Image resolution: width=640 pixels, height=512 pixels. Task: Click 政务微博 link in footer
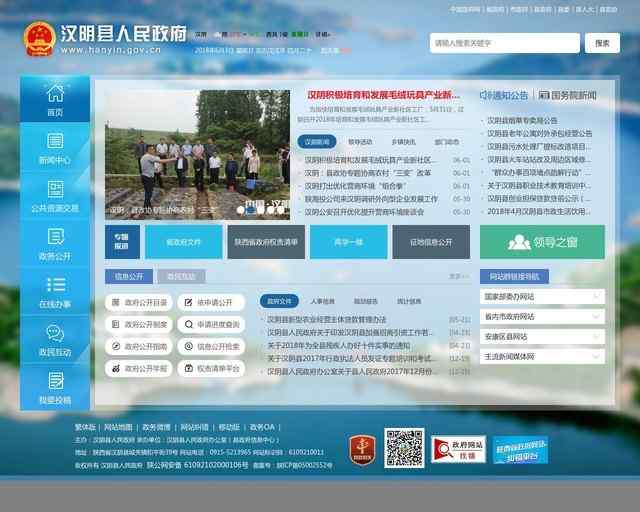pyautogui.click(x=156, y=427)
